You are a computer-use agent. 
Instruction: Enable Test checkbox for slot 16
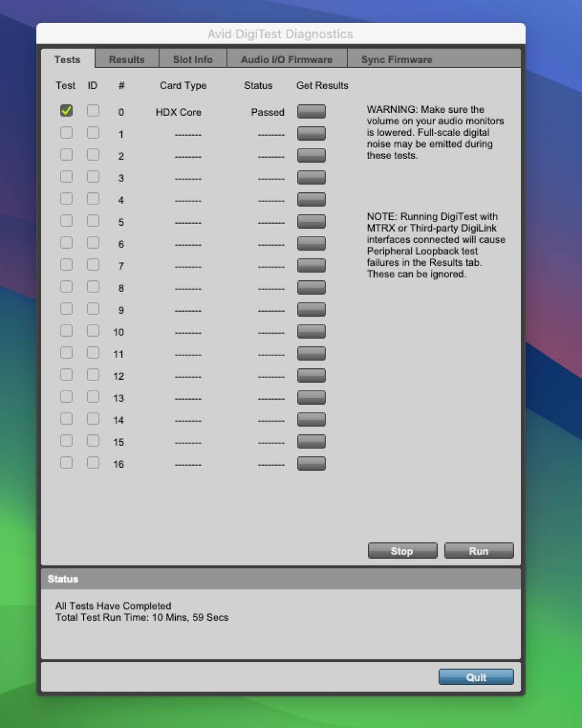coord(67,463)
